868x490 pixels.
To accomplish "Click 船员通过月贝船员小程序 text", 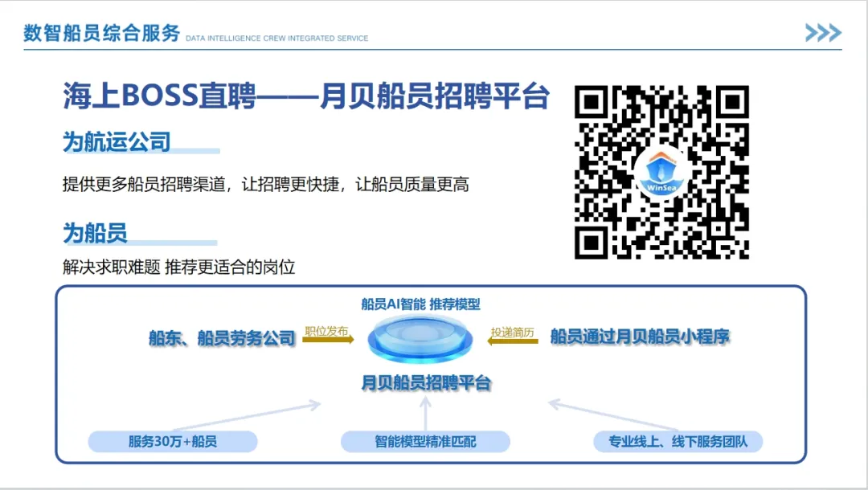I will point(640,337).
